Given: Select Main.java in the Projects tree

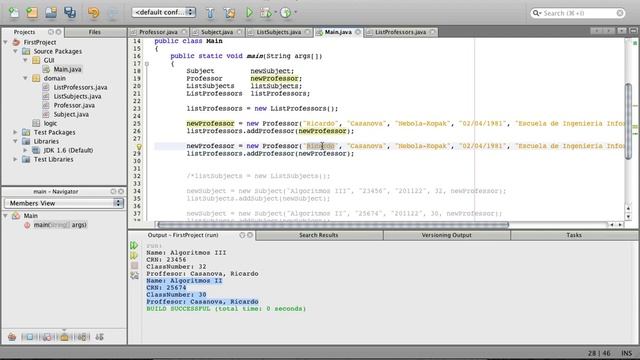Looking at the screenshot, I should [67, 69].
